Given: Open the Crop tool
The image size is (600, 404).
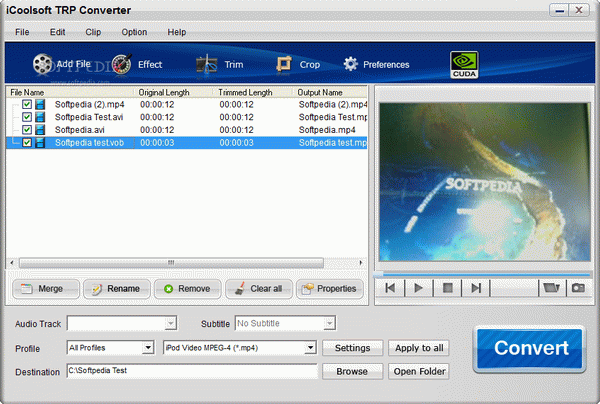Looking at the screenshot, I should tap(298, 64).
